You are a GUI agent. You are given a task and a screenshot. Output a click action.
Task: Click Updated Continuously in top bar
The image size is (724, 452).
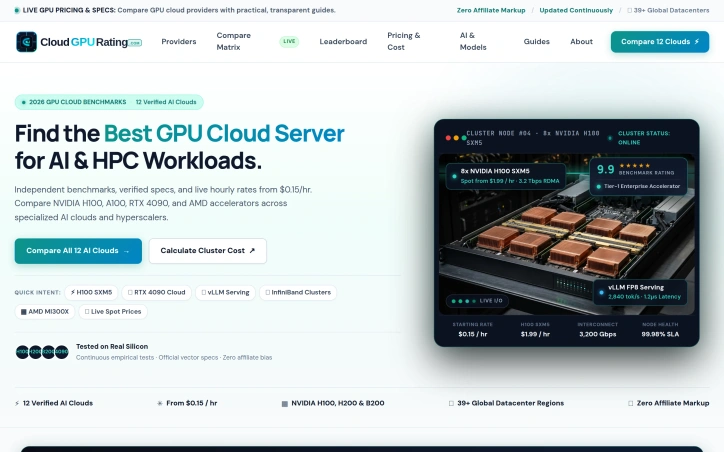click(576, 10)
